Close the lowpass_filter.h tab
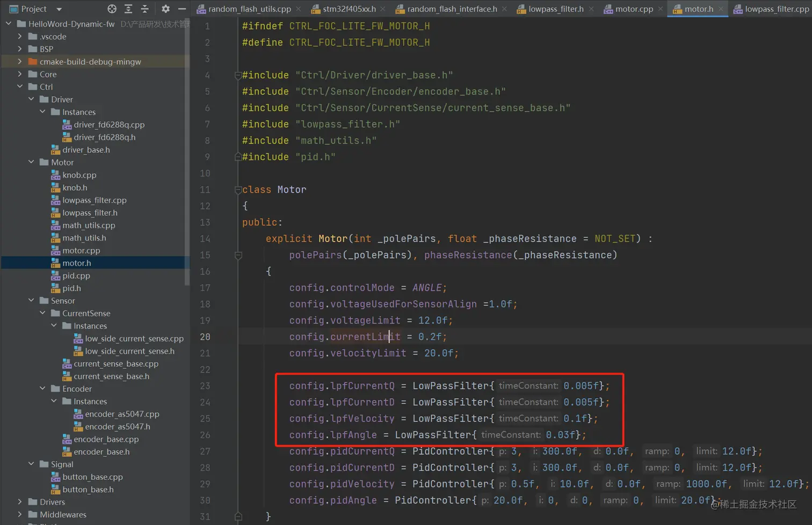The width and height of the screenshot is (812, 525). pos(591,9)
